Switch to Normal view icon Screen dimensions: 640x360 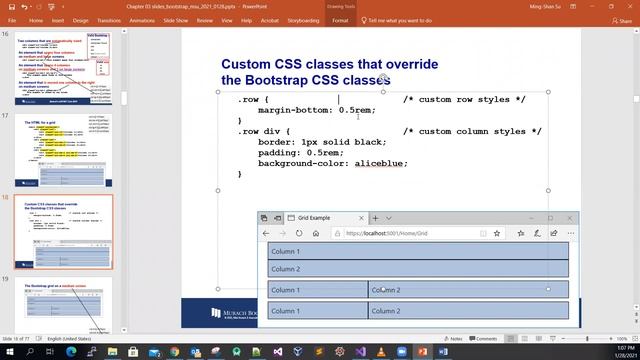(511, 339)
